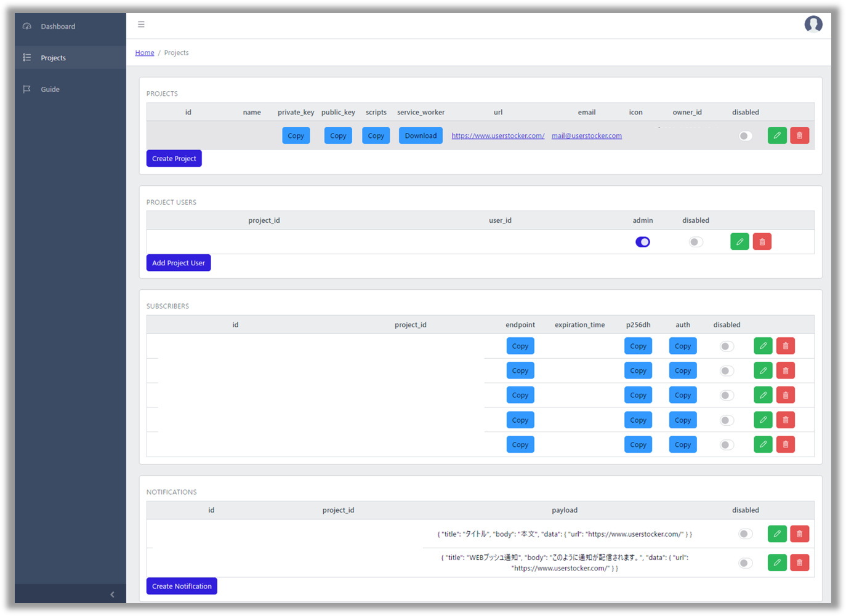Delete the project user with the trash icon
Viewport: 846px width, 616px height.
coord(762,242)
